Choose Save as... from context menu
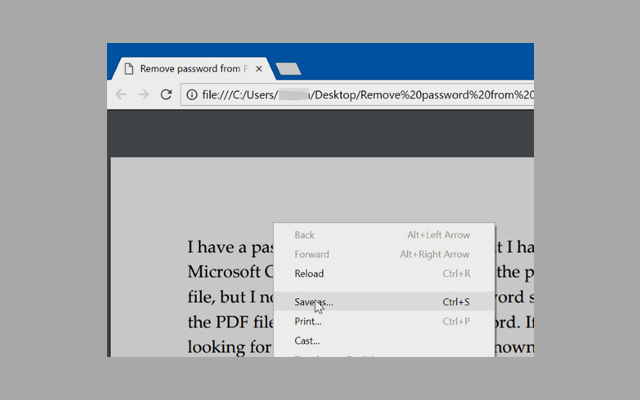The height and width of the screenshot is (400, 640). (314, 301)
